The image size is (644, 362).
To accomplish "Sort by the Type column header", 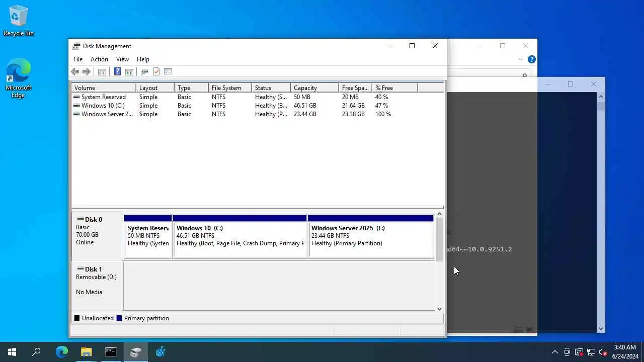I will tap(191, 88).
